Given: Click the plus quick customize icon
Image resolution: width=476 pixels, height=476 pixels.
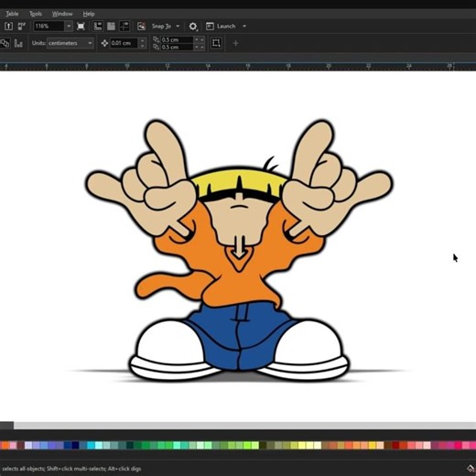Looking at the screenshot, I should (235, 44).
